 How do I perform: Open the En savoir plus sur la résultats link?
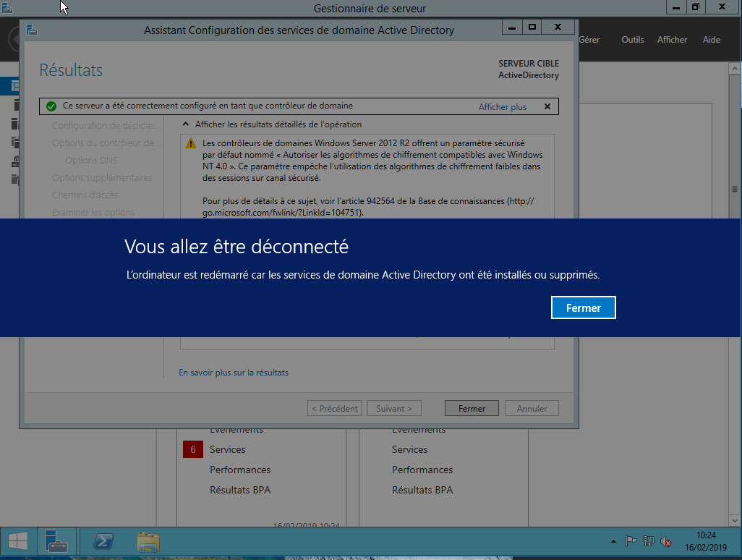pos(234,373)
